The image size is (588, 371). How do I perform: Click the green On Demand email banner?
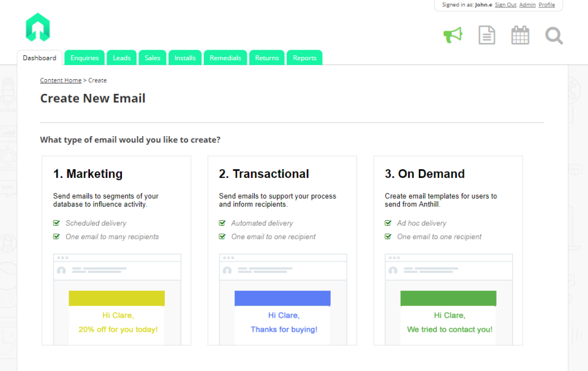448,298
